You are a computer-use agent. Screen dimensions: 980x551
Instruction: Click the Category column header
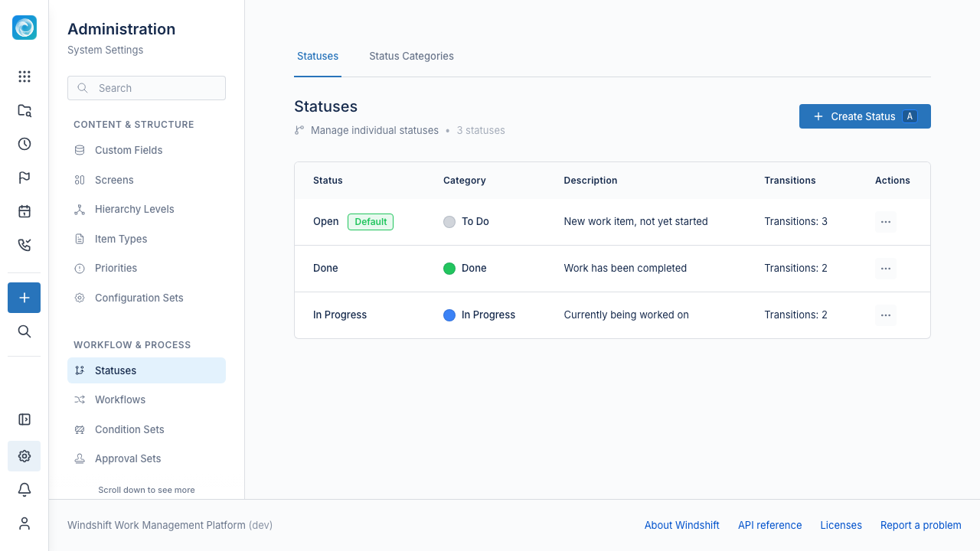coord(464,181)
